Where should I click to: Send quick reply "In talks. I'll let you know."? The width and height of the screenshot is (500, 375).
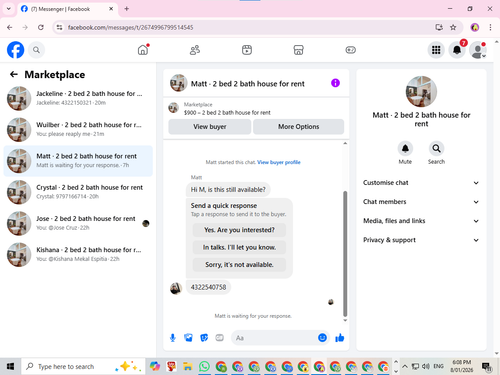(239, 247)
